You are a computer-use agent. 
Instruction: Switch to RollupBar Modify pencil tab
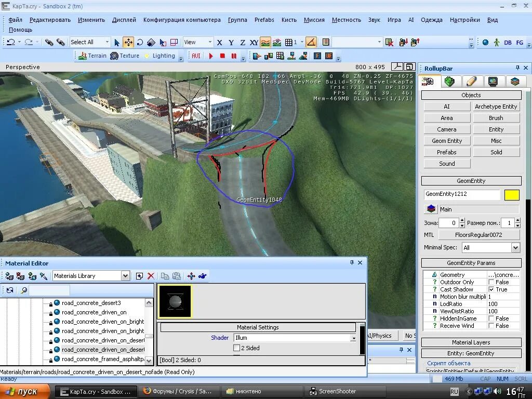coord(471,82)
